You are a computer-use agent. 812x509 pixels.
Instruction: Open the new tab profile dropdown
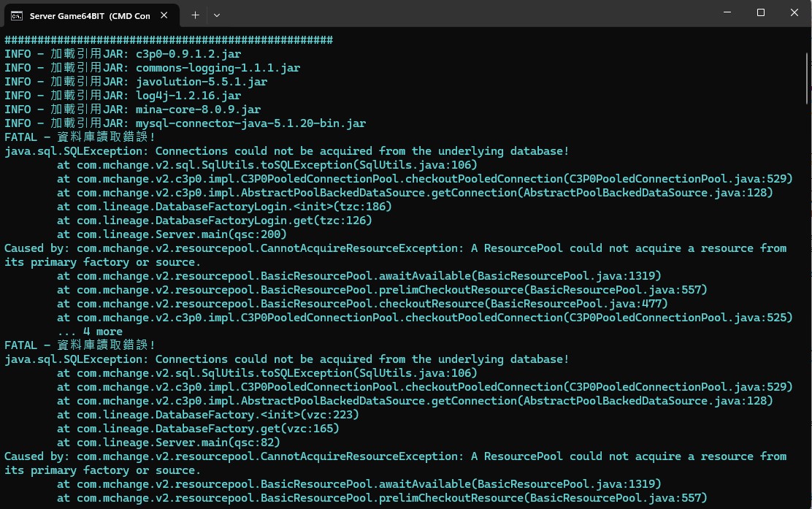(217, 15)
